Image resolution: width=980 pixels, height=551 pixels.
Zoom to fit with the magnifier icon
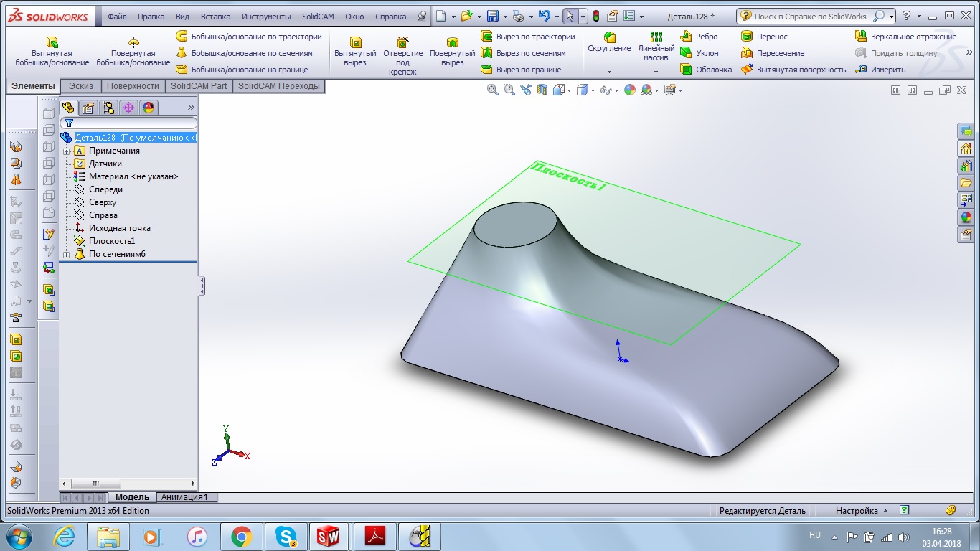click(x=492, y=90)
